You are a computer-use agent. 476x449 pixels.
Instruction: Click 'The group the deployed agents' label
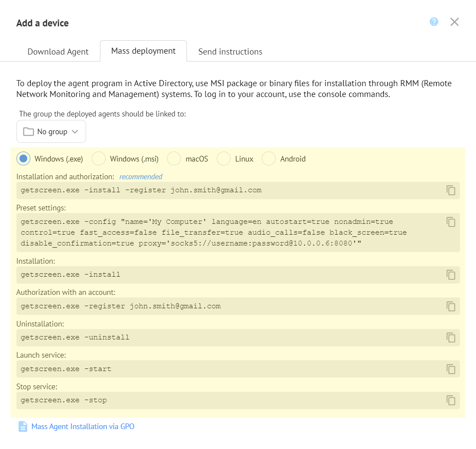(x=102, y=114)
